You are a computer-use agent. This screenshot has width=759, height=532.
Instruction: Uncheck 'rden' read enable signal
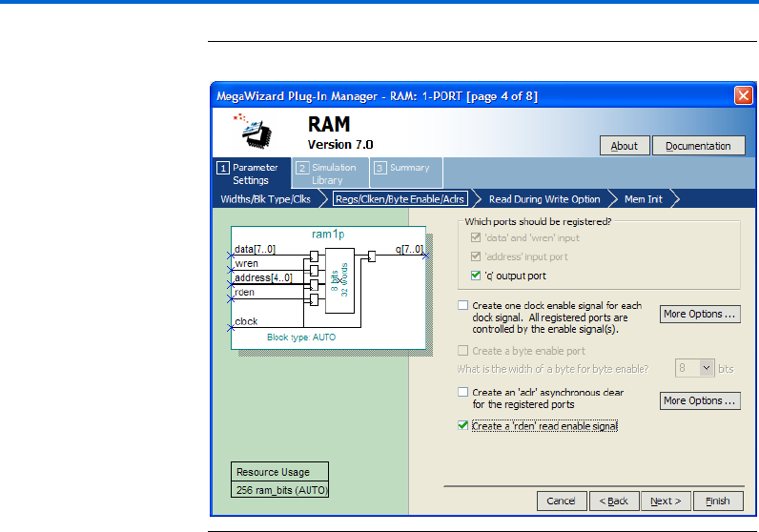click(x=463, y=425)
